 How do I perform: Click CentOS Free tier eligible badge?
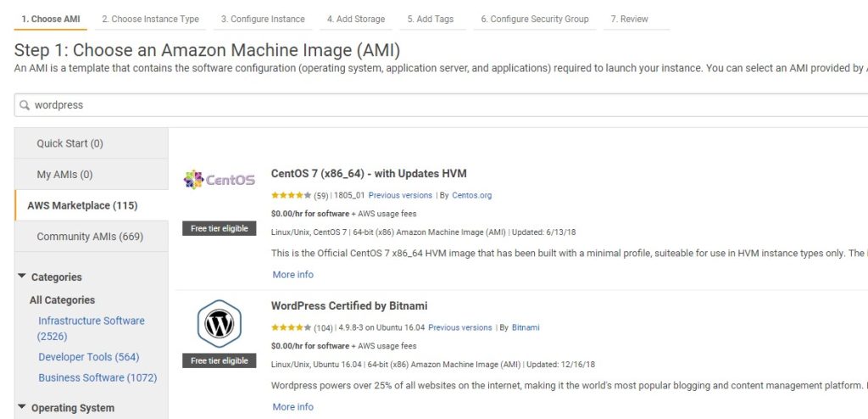click(x=220, y=228)
